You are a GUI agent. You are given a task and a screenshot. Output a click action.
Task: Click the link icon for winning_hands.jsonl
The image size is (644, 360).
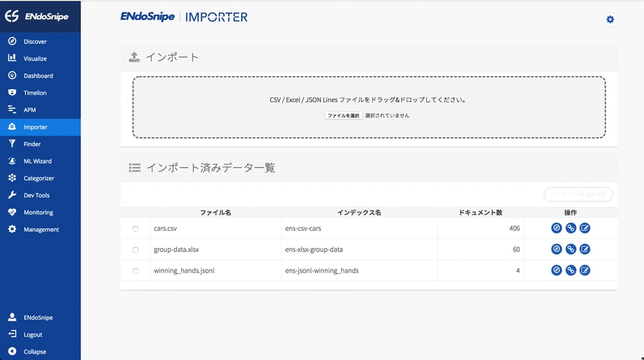571,270
